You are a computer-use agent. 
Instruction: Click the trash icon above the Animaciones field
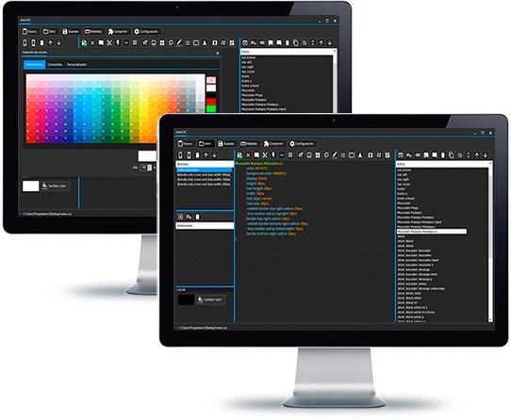197,217
